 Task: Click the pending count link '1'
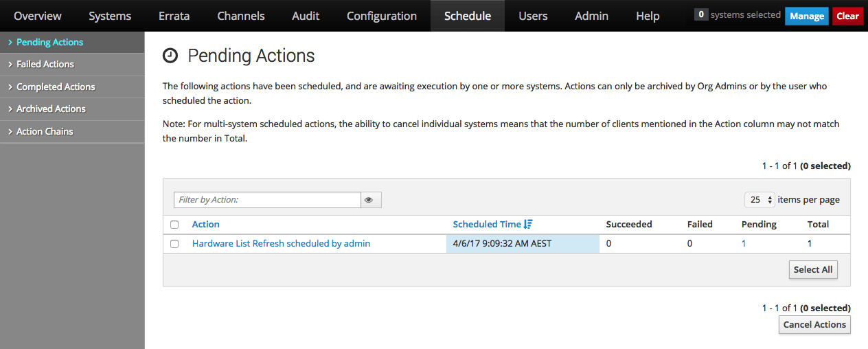tap(744, 243)
